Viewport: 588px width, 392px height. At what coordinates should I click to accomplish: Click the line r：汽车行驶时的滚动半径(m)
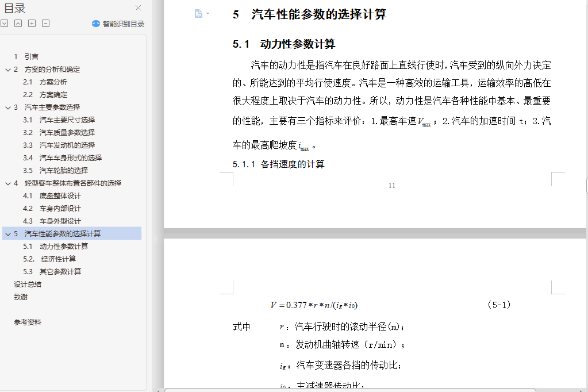(x=341, y=327)
